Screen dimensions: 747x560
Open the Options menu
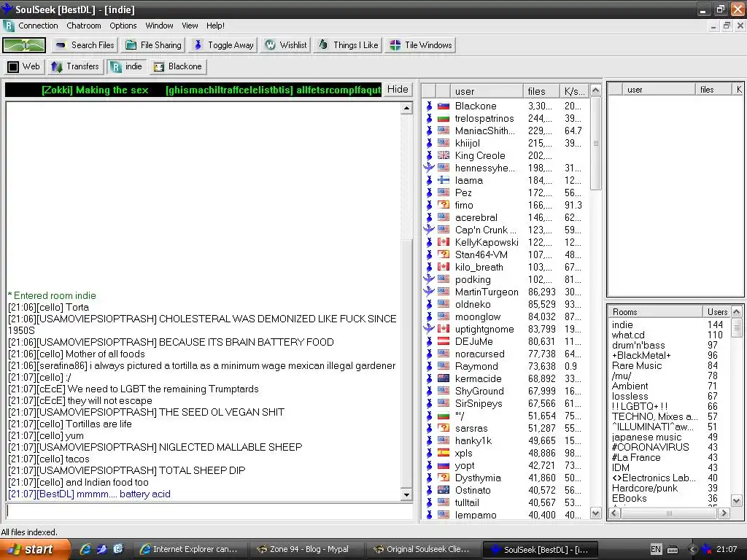[x=123, y=26]
